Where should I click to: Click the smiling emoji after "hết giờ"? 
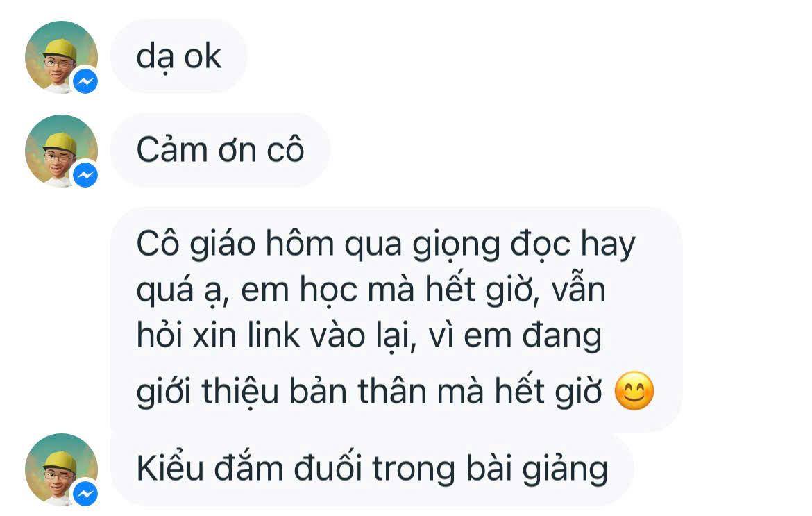[x=634, y=391]
